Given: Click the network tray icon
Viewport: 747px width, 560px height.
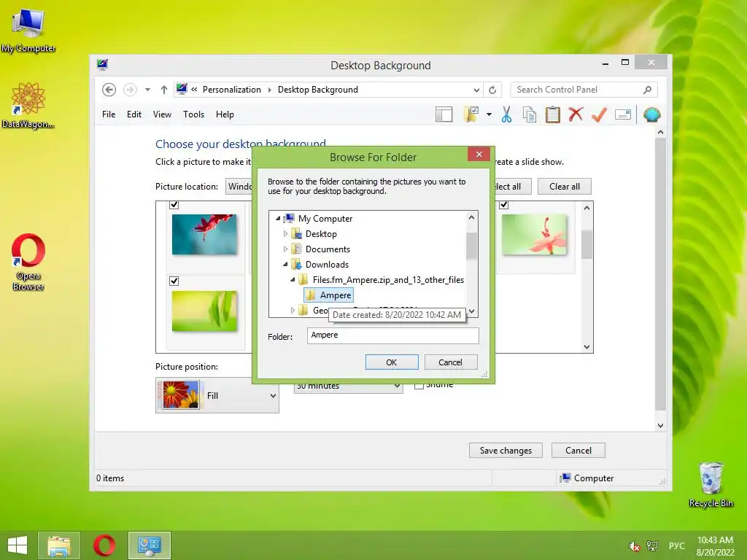Looking at the screenshot, I should [651, 546].
